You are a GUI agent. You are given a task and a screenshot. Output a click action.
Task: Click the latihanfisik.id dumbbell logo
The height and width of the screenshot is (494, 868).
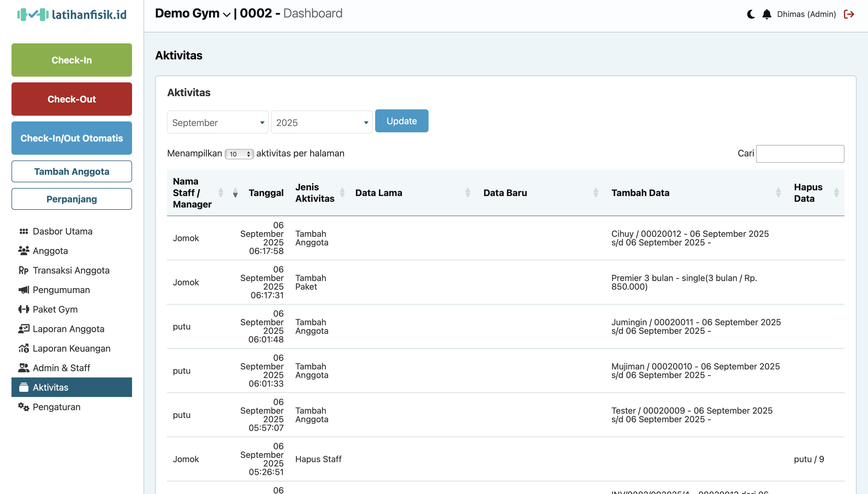(x=33, y=15)
